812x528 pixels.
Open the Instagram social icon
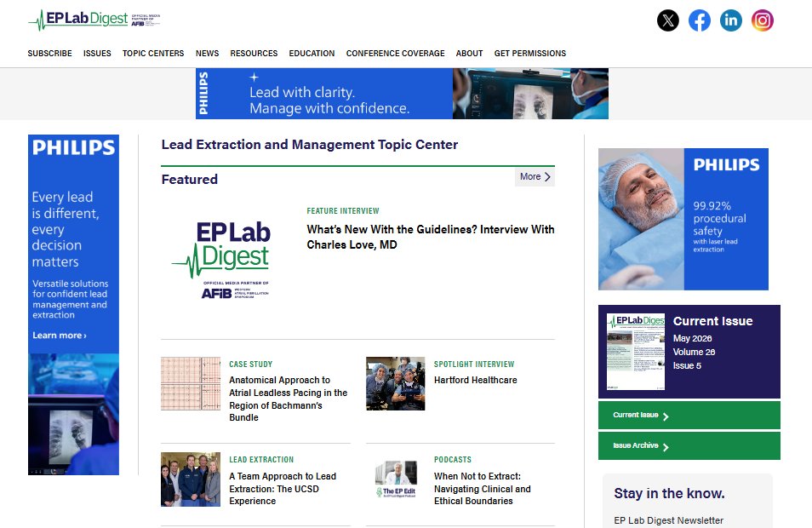tap(763, 20)
